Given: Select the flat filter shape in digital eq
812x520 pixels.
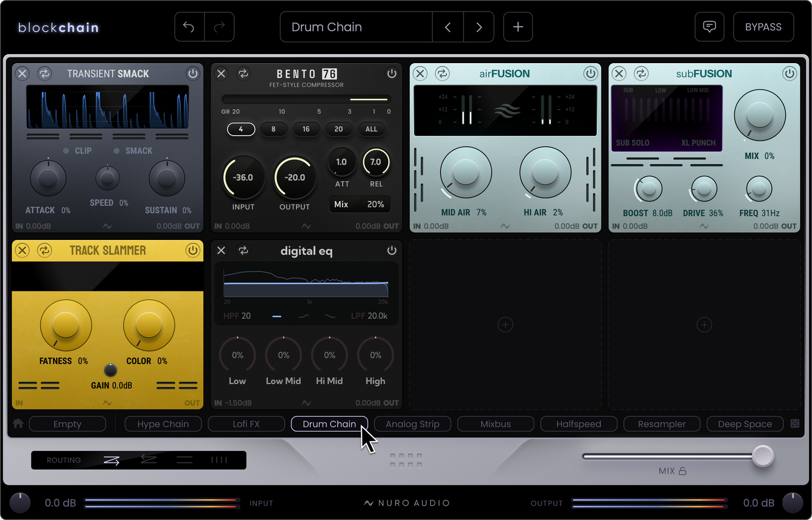Looking at the screenshot, I should tap(277, 316).
